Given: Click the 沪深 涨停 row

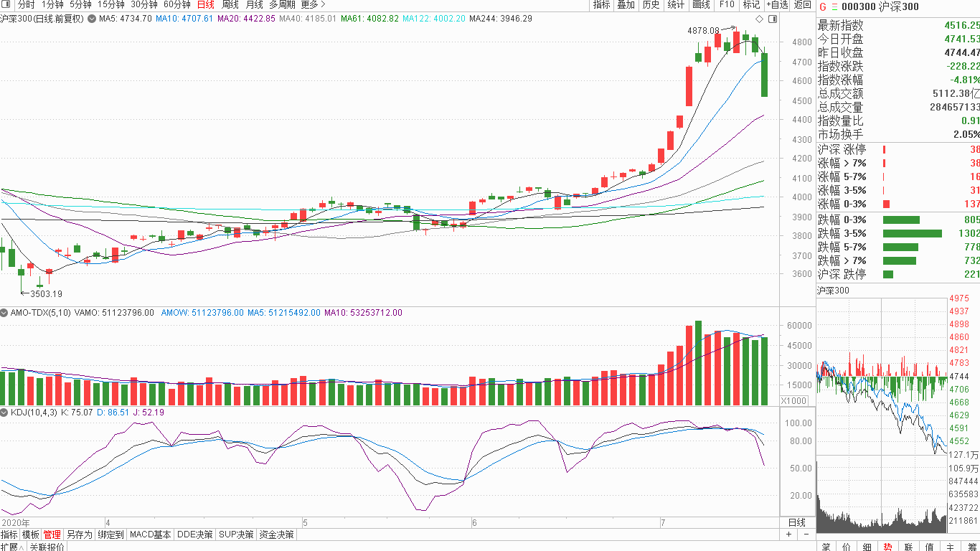Looking at the screenshot, I should pos(898,149).
